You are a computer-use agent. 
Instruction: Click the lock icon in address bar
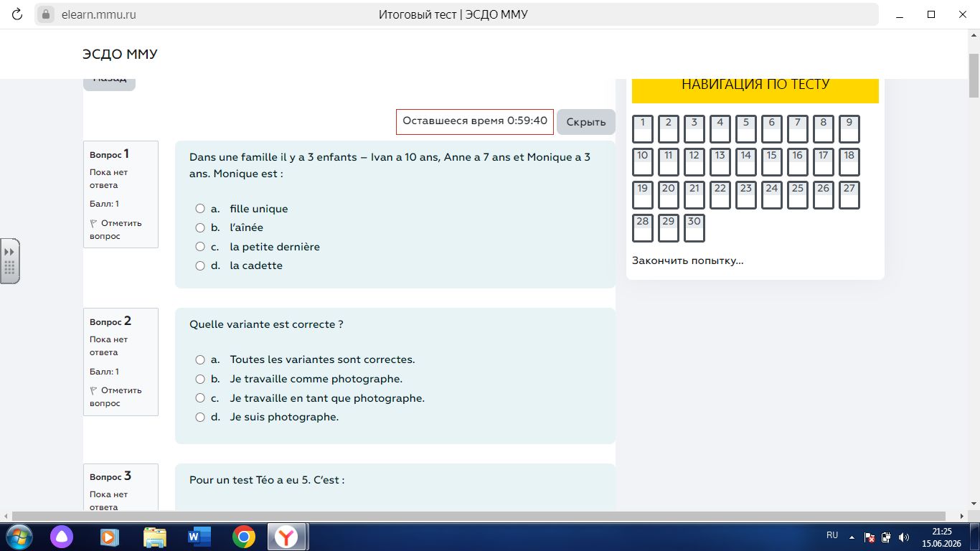[x=46, y=14]
